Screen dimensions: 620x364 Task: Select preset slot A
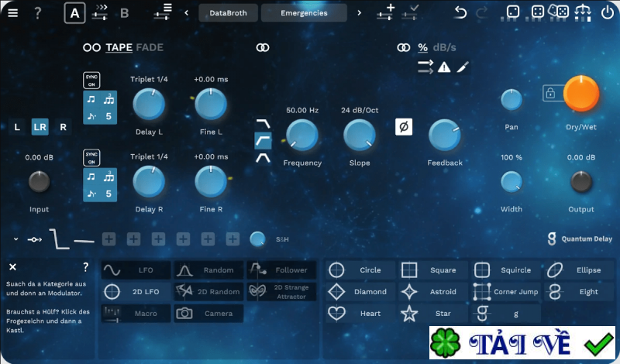click(x=74, y=13)
